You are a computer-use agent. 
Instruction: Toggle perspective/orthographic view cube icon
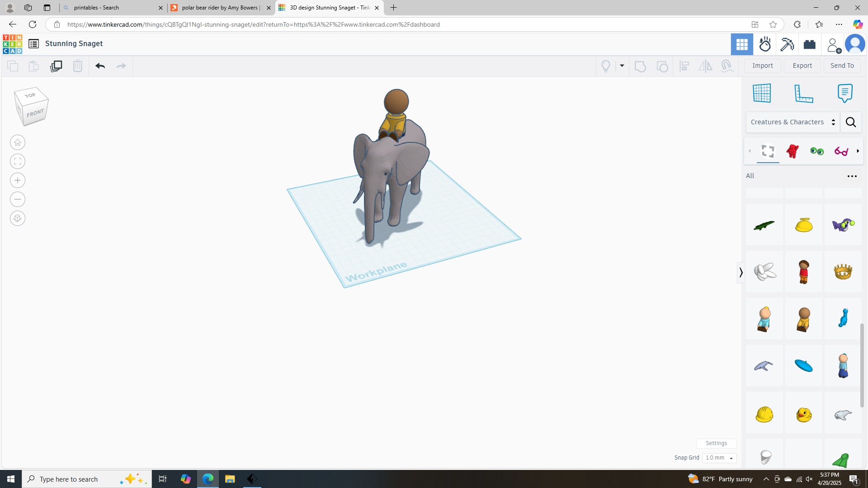click(18, 219)
